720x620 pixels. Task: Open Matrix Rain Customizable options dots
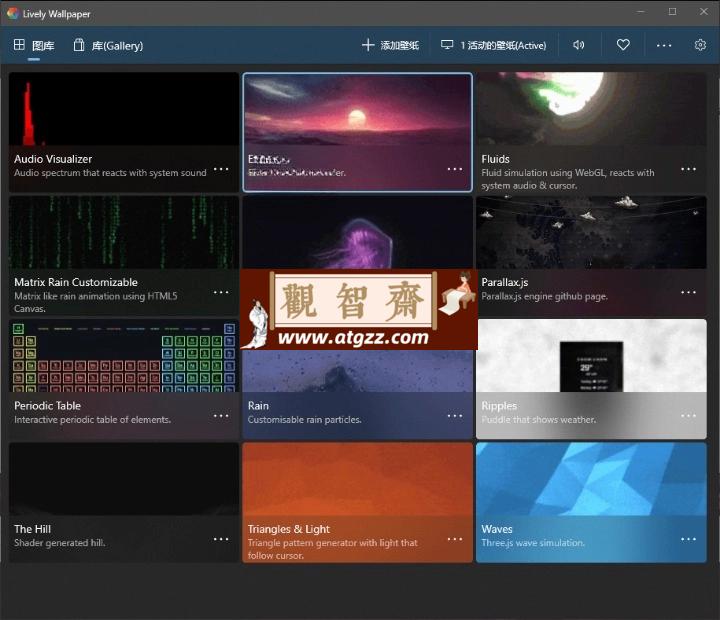coord(221,292)
